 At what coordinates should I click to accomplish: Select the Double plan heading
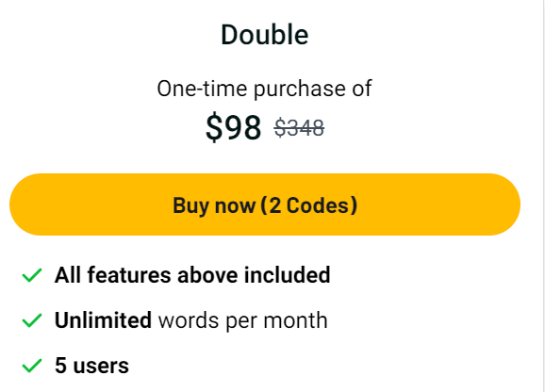point(265,35)
